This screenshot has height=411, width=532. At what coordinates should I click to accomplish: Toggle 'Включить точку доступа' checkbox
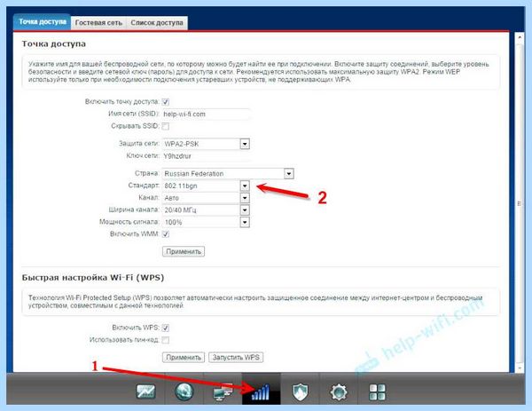click(166, 101)
